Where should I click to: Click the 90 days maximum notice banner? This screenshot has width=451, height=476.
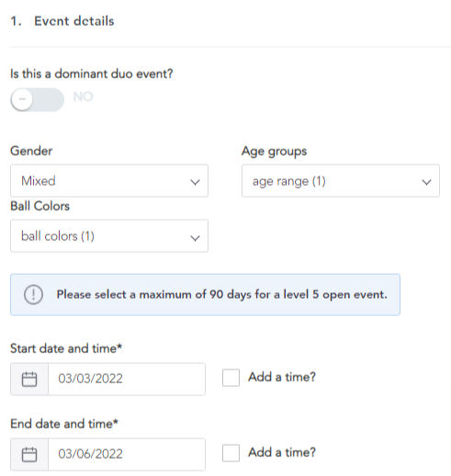(x=205, y=295)
